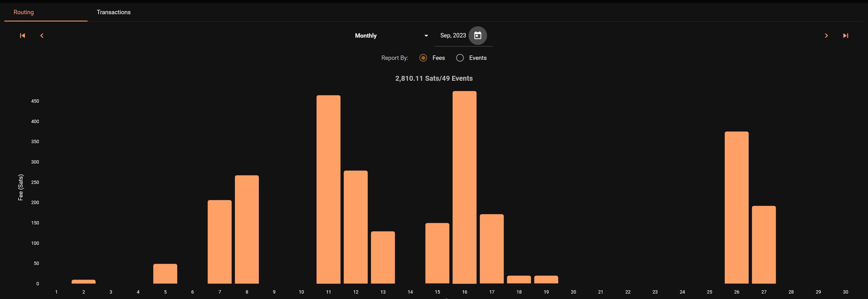Go to the next month arrow
The image size is (868, 299).
826,35
